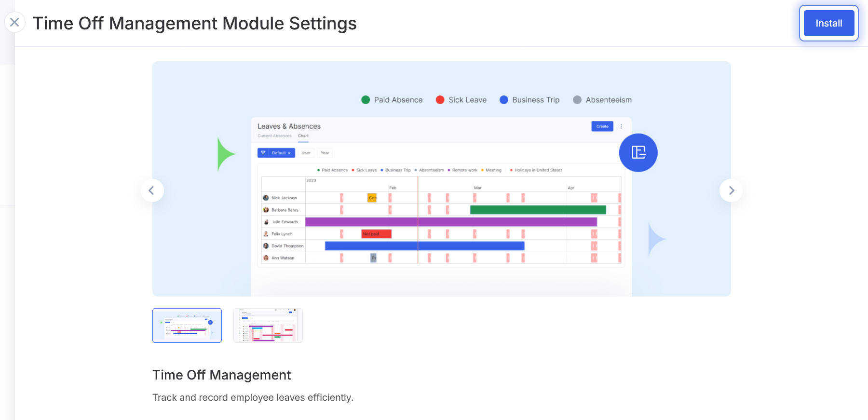Advance to the next preview slide

[731, 190]
